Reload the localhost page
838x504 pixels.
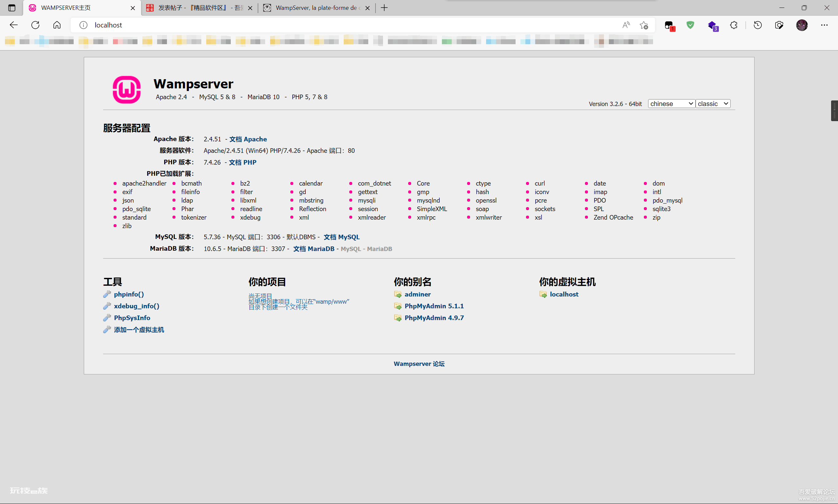[35, 25]
